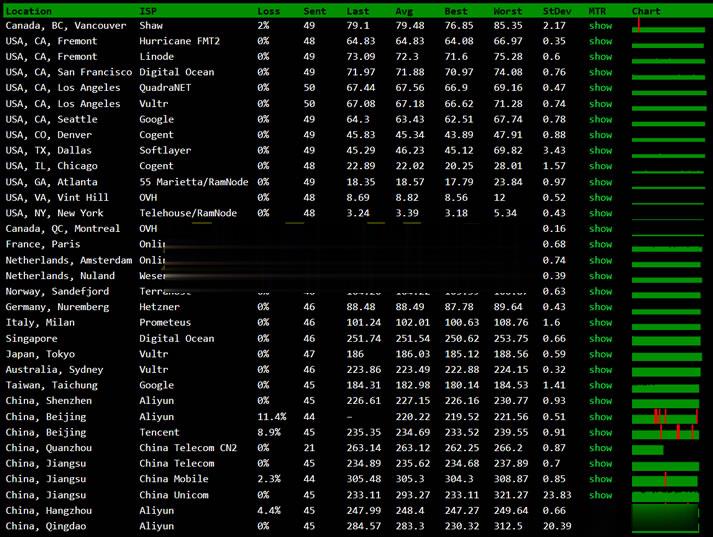
Task: Open chart for Singapore Digital Ocean row
Action: coord(666,341)
